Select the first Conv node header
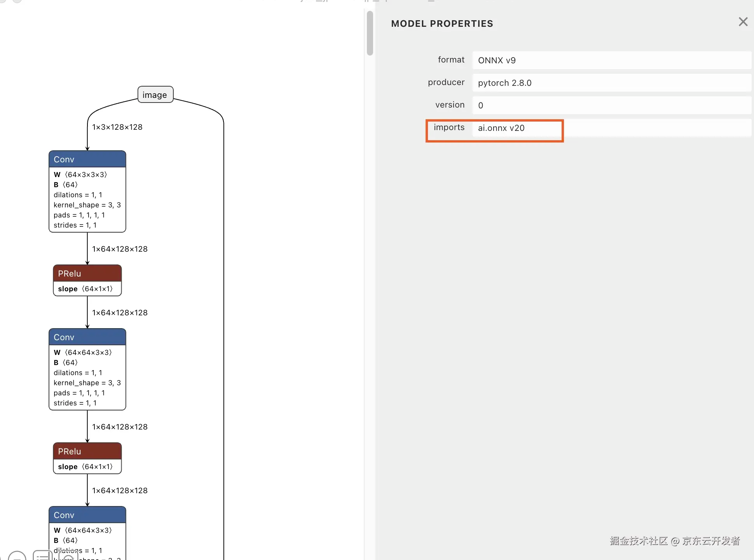 pyautogui.click(x=87, y=159)
